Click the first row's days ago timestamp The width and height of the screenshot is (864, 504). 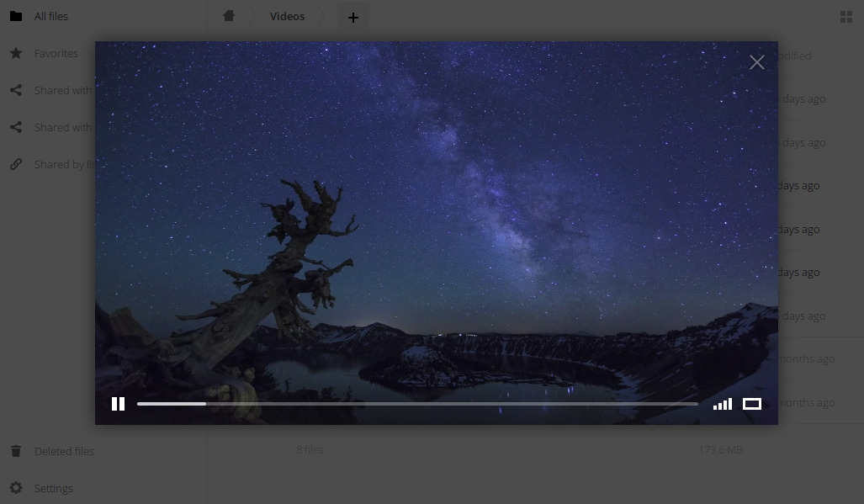pyautogui.click(x=803, y=98)
